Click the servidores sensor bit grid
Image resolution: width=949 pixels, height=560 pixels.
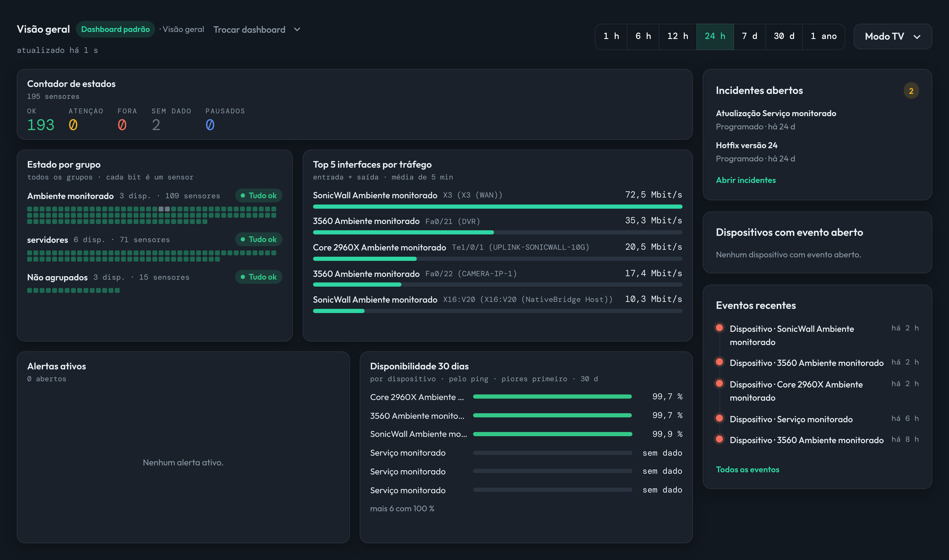152,256
